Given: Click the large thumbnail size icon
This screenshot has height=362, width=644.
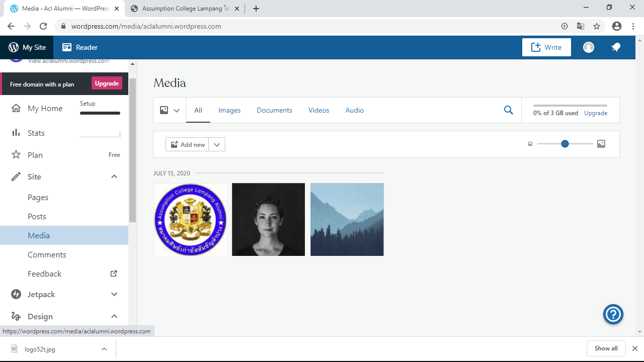Looking at the screenshot, I should click(x=601, y=144).
